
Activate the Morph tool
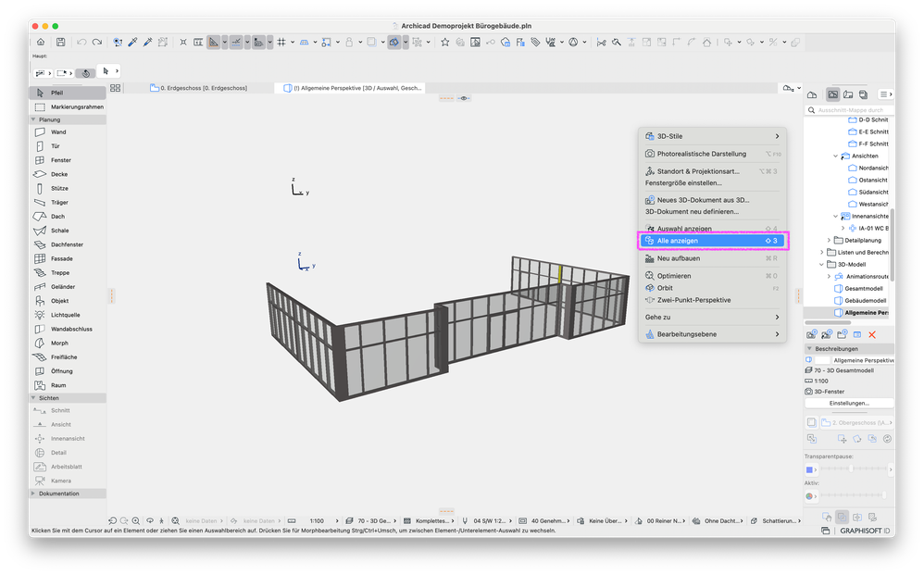[59, 344]
